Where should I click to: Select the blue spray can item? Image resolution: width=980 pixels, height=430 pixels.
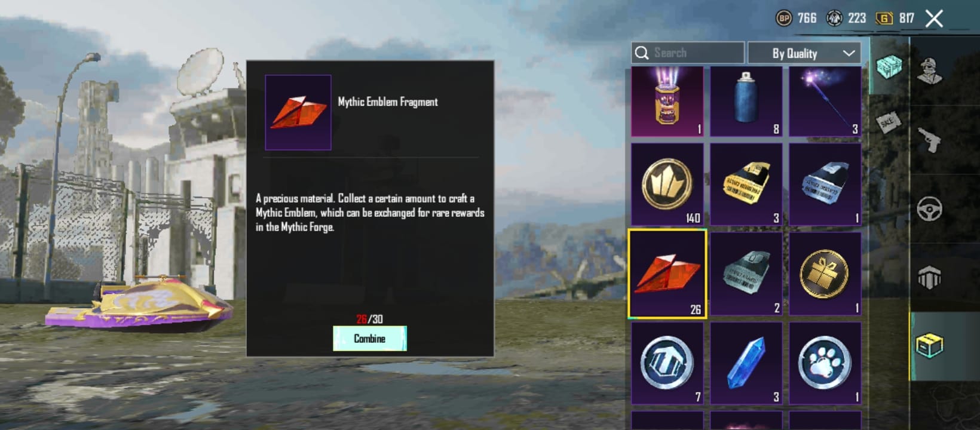pos(746,102)
